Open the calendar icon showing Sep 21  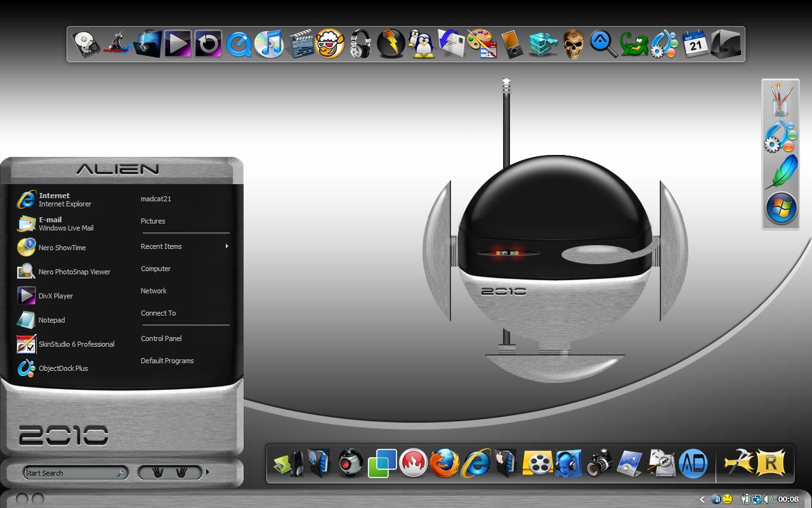695,44
